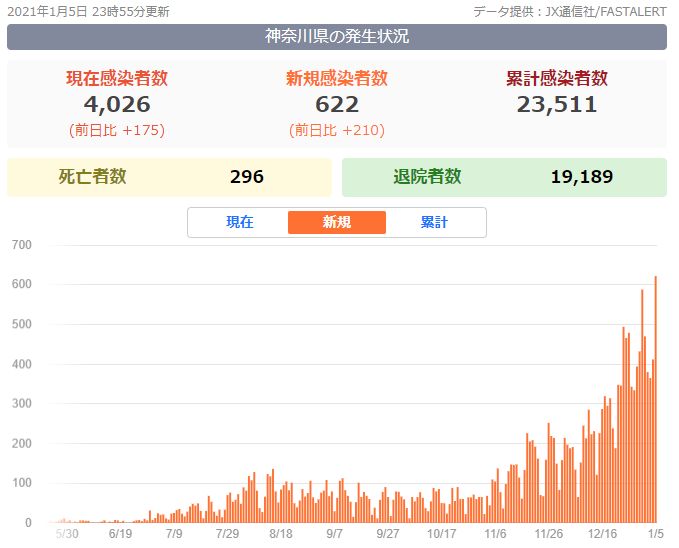This screenshot has width=679, height=548.
Task: Switch to the 現在 tab
Action: tap(239, 222)
